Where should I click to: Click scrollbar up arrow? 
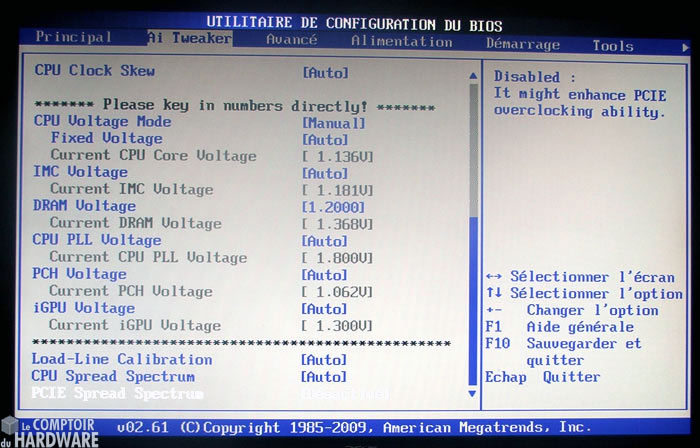(473, 76)
